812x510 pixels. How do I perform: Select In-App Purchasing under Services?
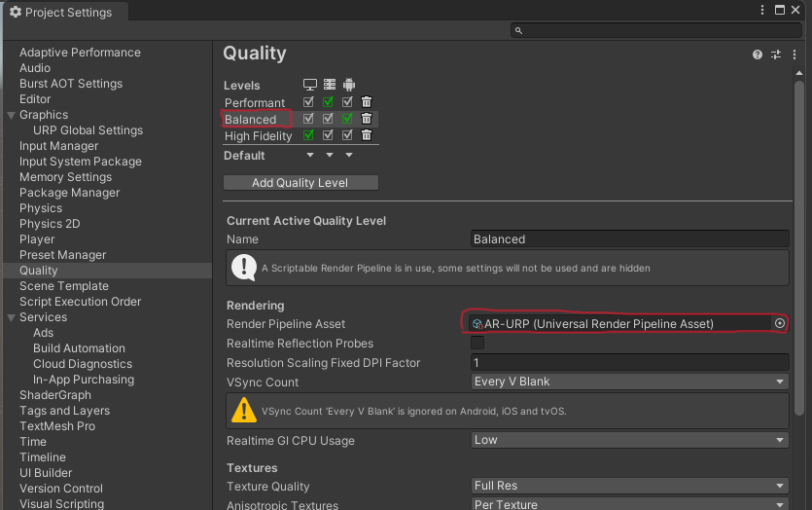click(x=84, y=379)
